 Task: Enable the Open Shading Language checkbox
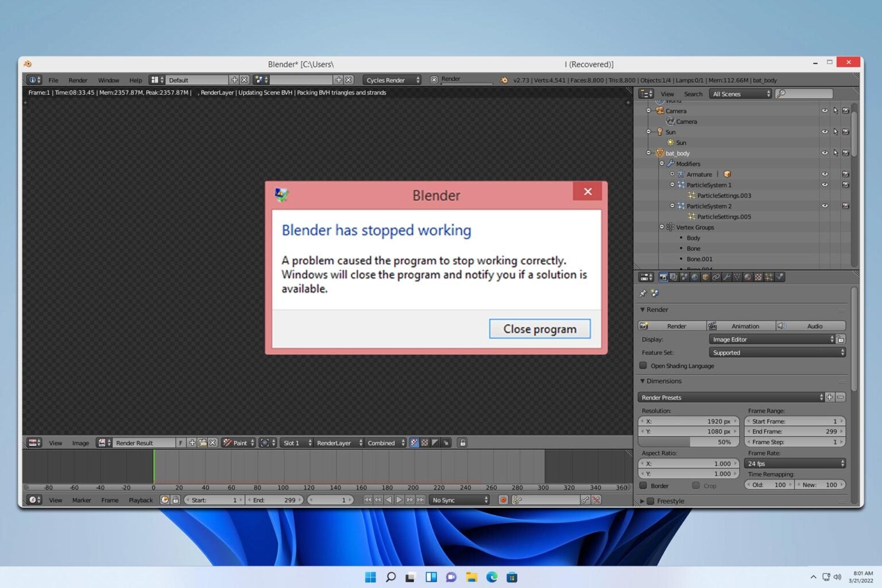click(643, 366)
